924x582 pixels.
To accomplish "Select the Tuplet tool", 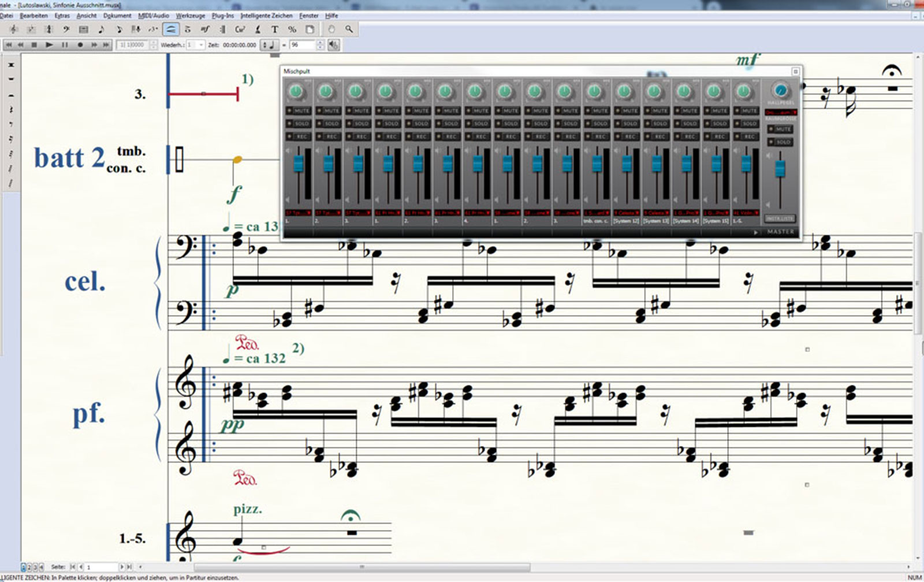I will coord(153,29).
